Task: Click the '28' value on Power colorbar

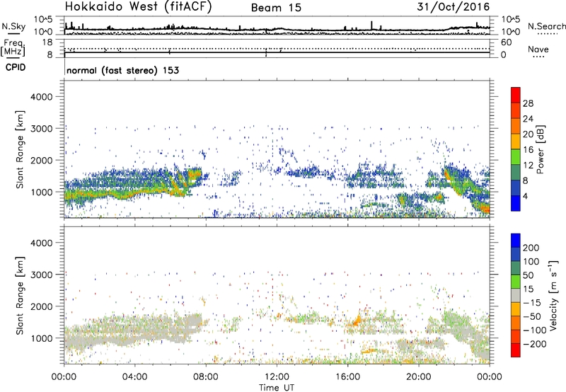Action: click(528, 103)
